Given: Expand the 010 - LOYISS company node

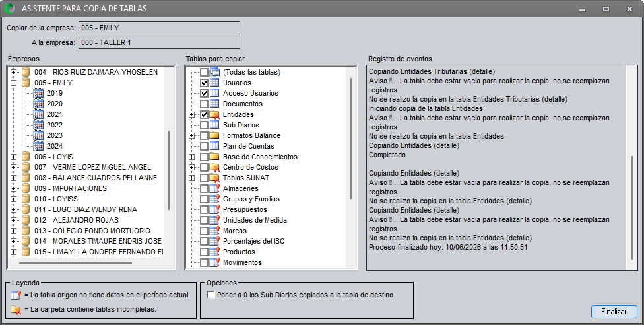Looking at the screenshot, I should tap(14, 199).
